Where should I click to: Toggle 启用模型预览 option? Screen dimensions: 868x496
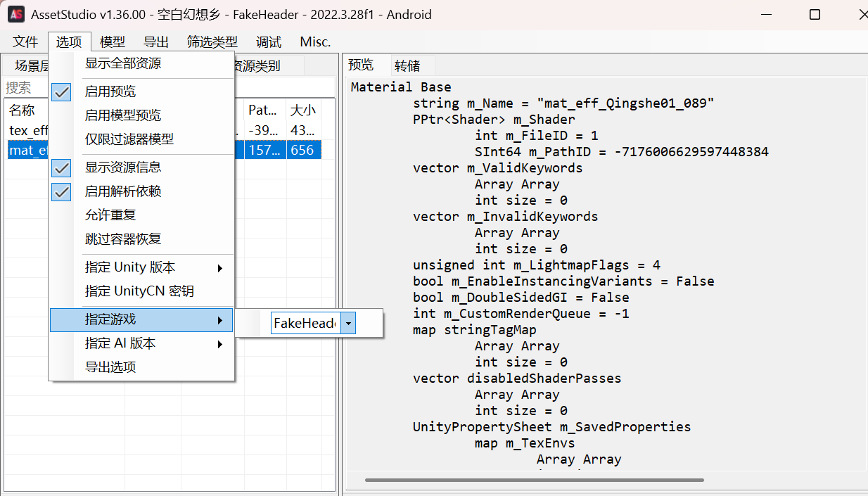[x=141, y=115]
